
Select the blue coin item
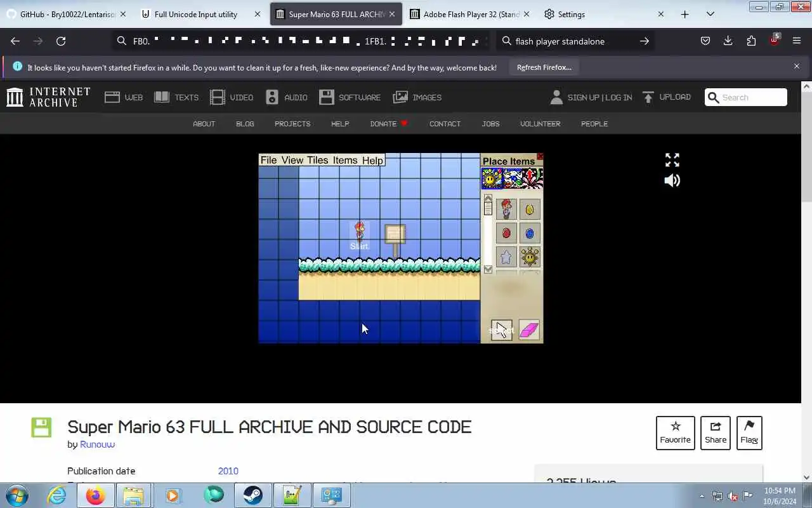tap(530, 233)
